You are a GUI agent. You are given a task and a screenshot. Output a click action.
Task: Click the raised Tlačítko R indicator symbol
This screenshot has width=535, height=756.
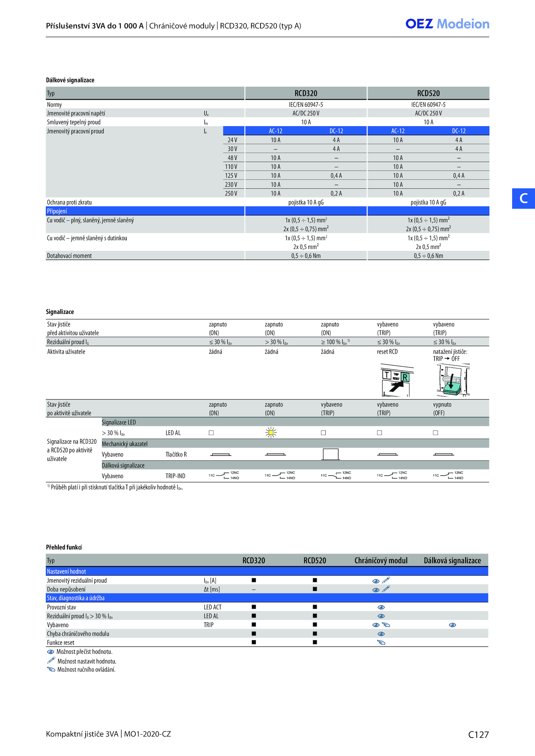pyautogui.click(x=330, y=454)
